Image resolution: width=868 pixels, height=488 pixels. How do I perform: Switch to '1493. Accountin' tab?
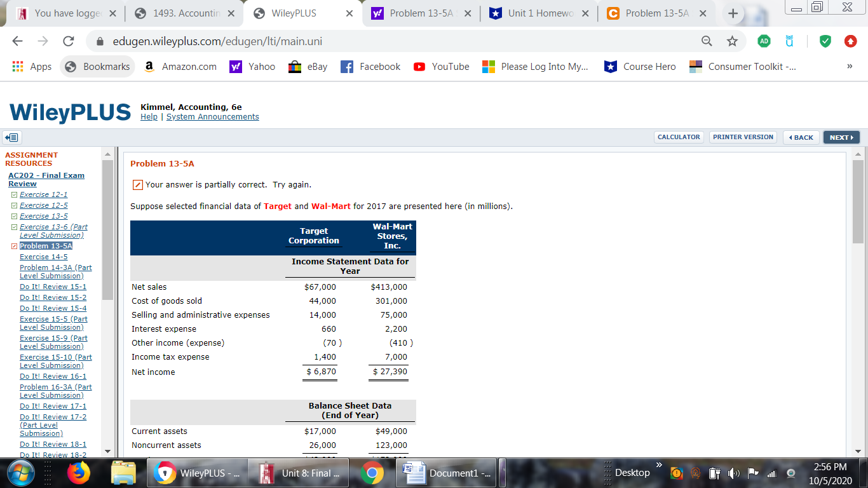(x=184, y=13)
